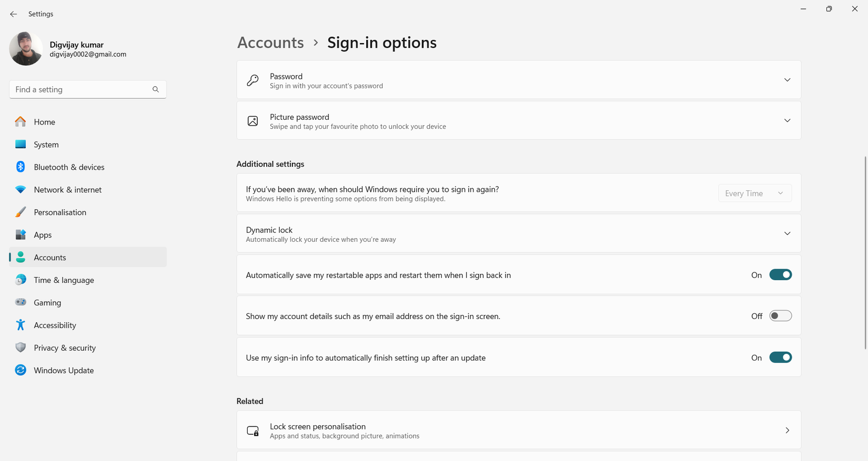Click the Bluetooth & devices icon
868x461 pixels.
click(x=21, y=167)
